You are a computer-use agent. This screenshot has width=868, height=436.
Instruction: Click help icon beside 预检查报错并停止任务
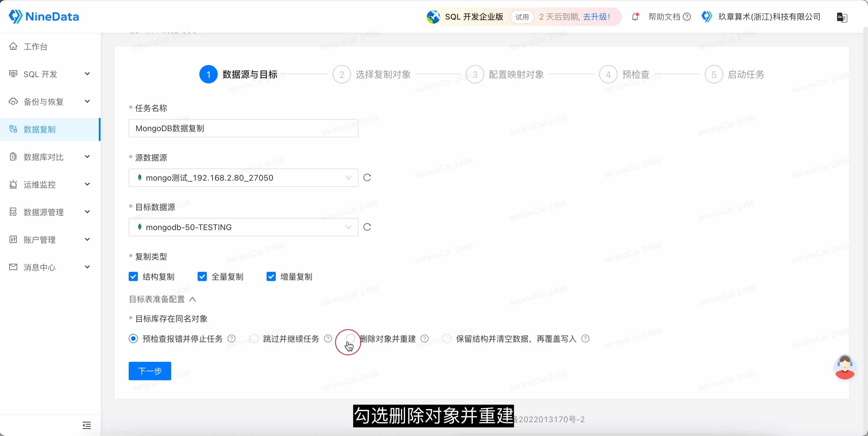(232, 339)
